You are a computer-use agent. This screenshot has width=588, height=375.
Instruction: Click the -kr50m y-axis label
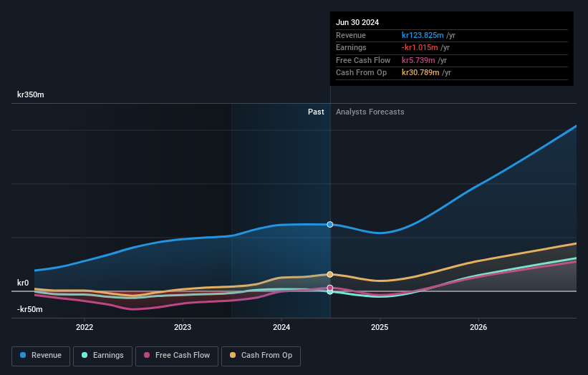point(29,309)
